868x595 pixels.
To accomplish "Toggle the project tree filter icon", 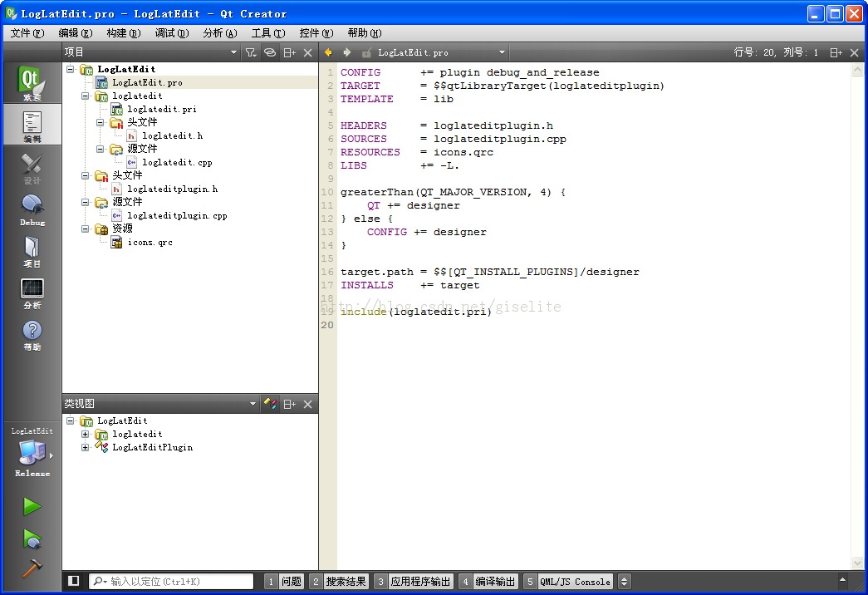I will point(251,52).
